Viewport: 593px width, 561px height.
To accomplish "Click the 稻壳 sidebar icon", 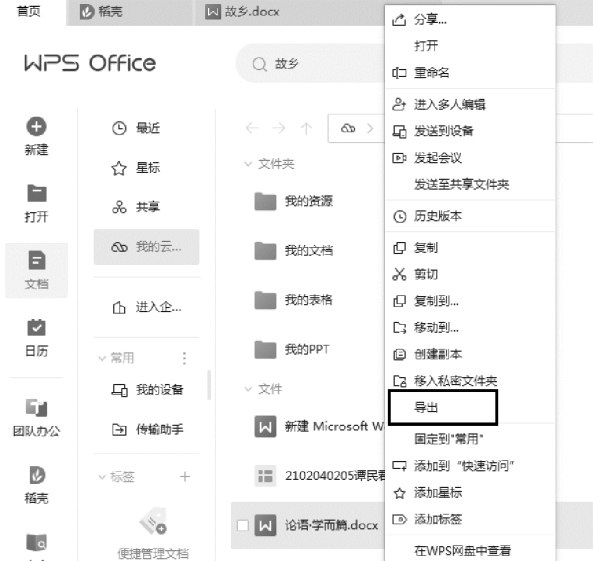I will (x=36, y=475).
